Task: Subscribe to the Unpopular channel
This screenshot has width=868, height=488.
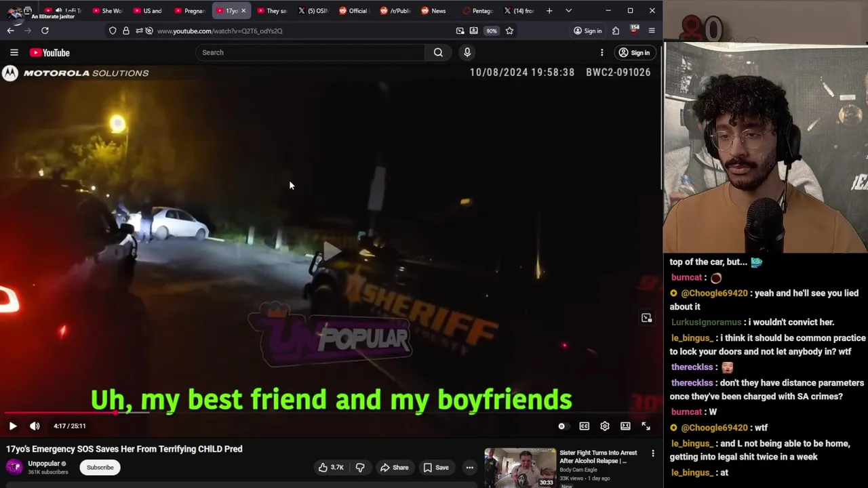Action: pyautogui.click(x=100, y=467)
